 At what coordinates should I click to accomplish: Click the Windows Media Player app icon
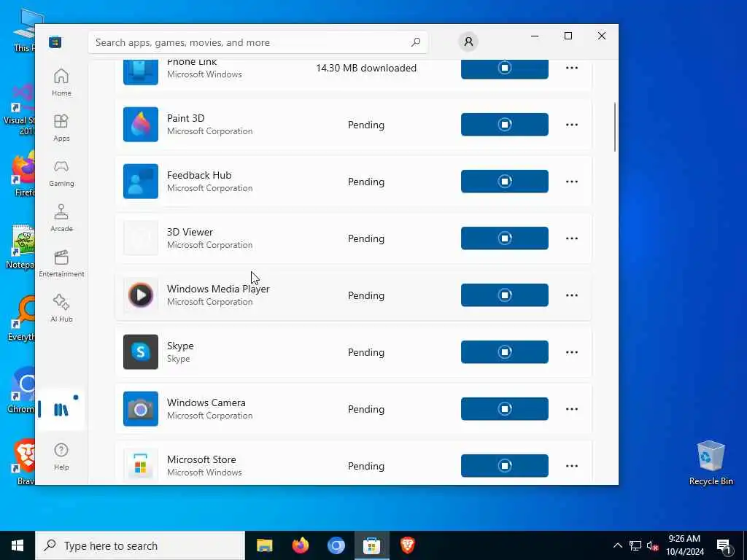141,295
